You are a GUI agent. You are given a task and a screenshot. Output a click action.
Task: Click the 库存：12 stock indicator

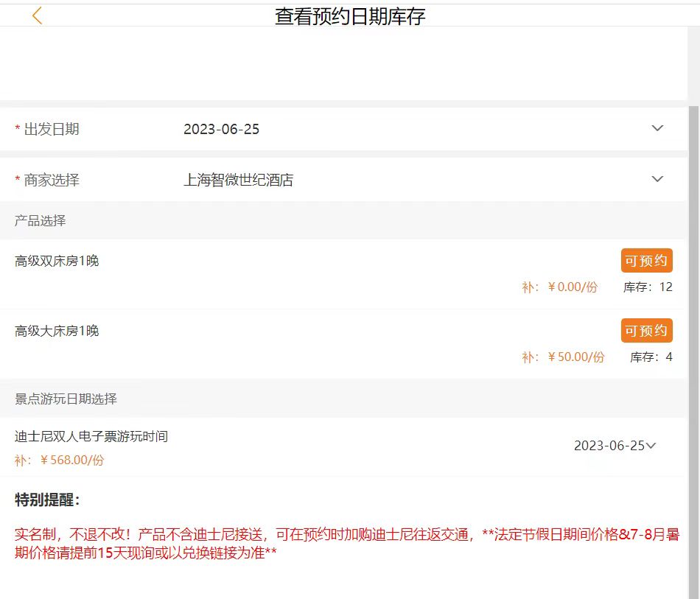pyautogui.click(x=648, y=287)
